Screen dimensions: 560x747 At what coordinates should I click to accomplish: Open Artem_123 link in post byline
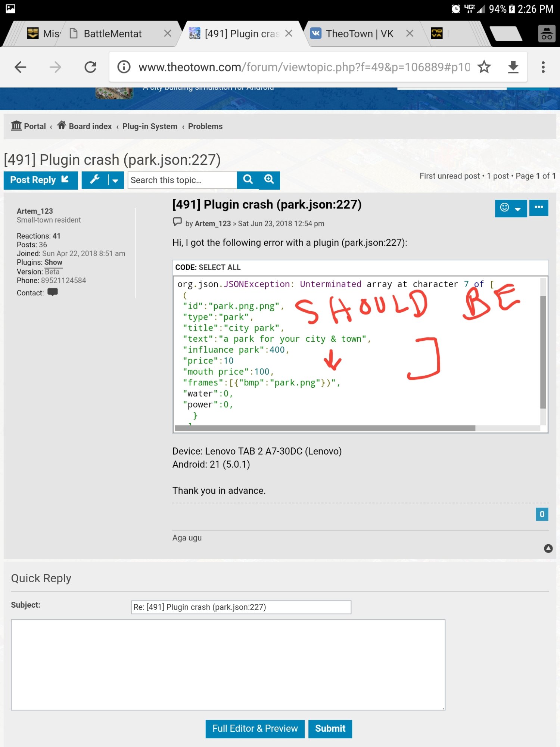[x=213, y=223]
